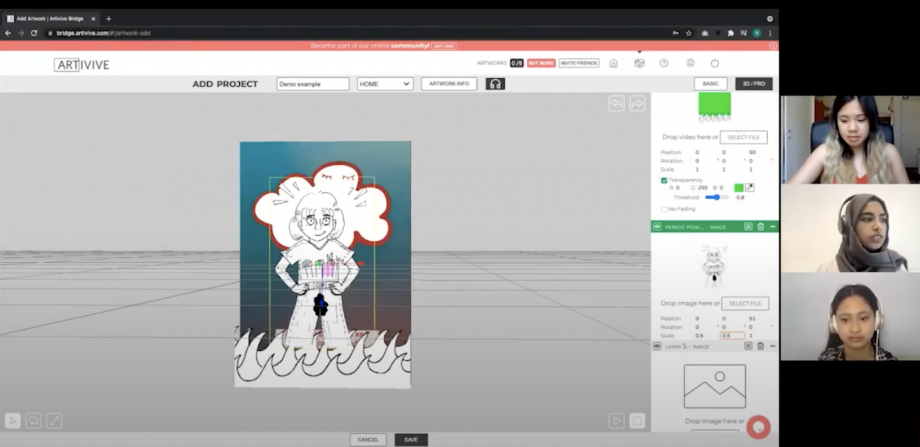Delete Layer 5 with trash icon
The width and height of the screenshot is (920, 447).
click(761, 346)
